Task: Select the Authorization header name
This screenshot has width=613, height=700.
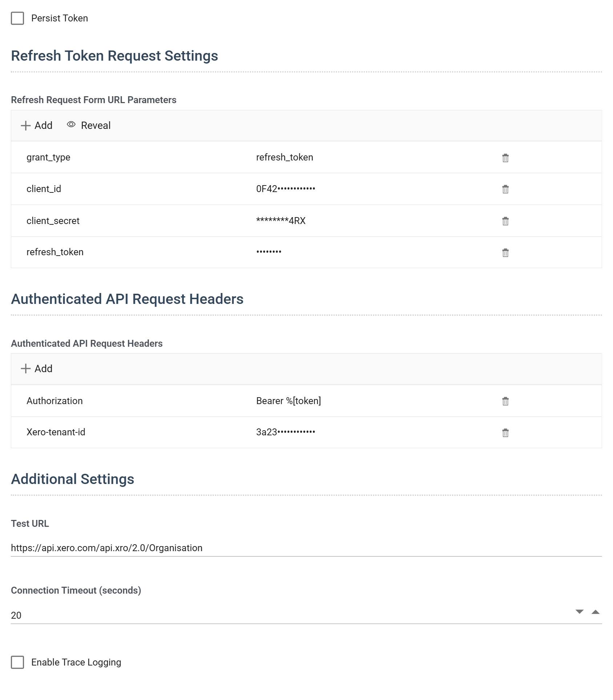Action: 54,401
